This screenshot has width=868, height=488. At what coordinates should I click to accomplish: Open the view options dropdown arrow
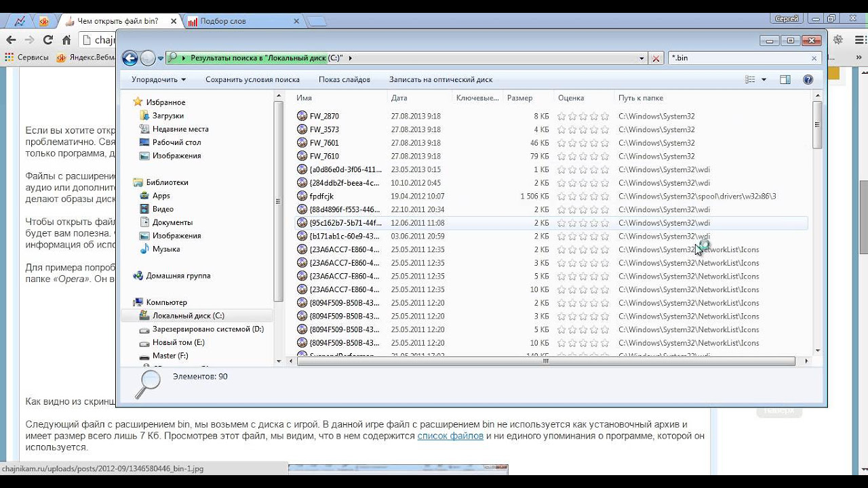point(764,79)
